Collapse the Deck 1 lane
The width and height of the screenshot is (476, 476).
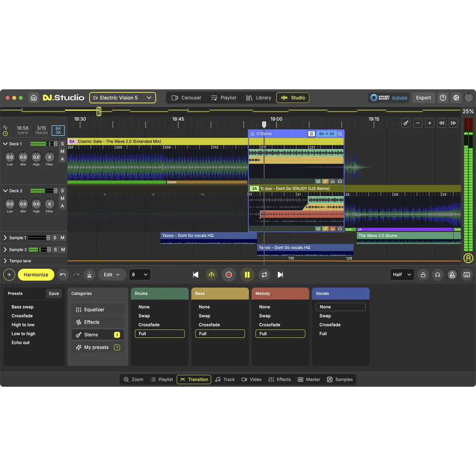5,144
